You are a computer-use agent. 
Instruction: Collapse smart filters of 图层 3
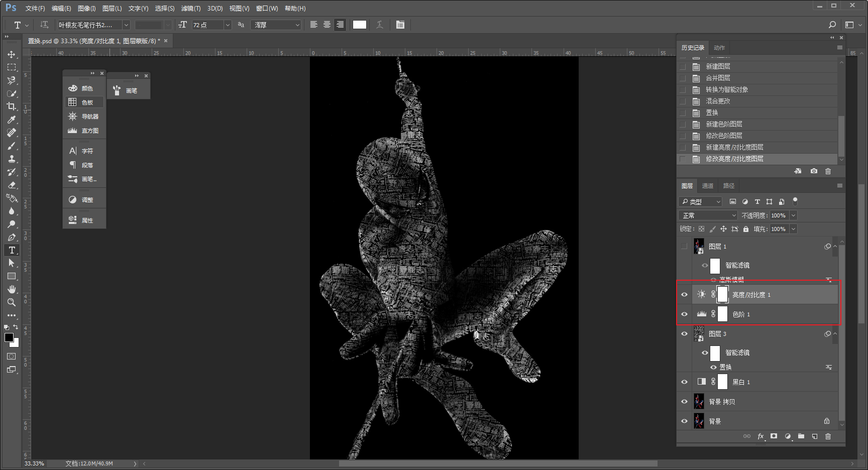click(835, 334)
